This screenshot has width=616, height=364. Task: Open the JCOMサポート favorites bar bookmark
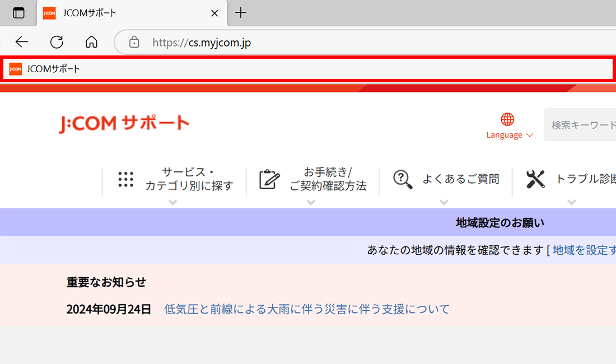point(44,69)
